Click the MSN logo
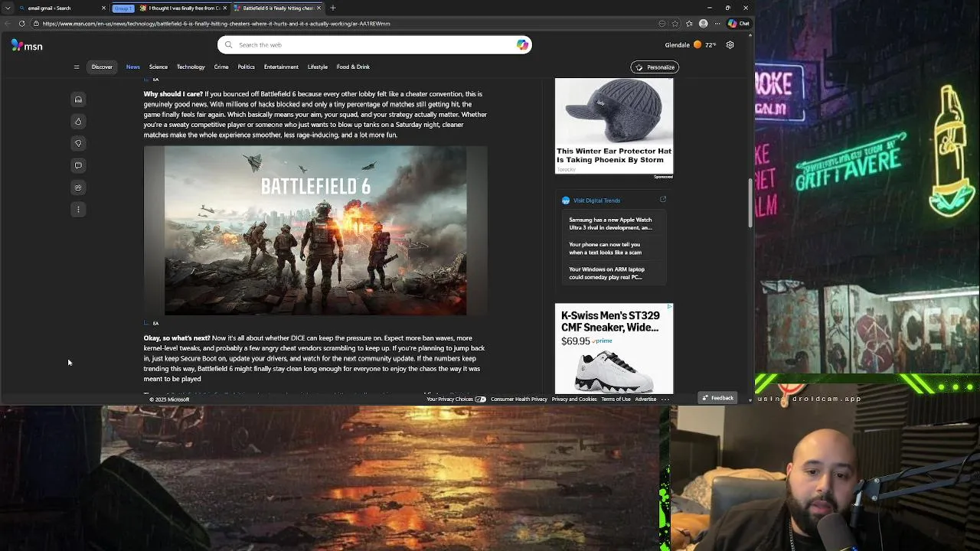 click(27, 46)
